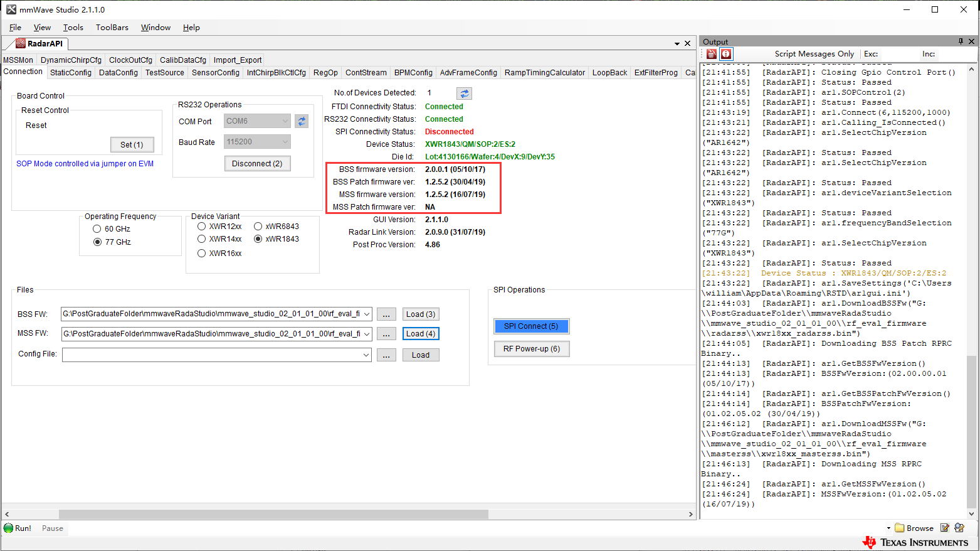
Task: Click the Set (1) reset button
Action: (132, 145)
